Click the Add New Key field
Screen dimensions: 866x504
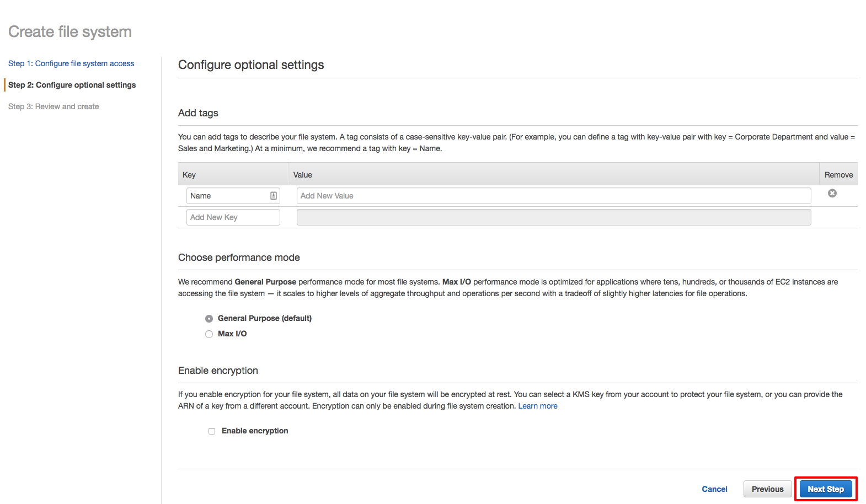233,217
